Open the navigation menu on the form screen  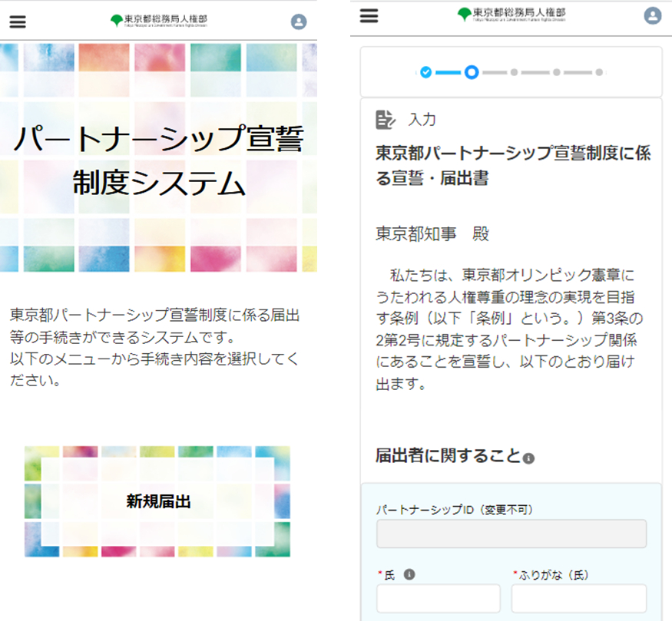point(369,15)
